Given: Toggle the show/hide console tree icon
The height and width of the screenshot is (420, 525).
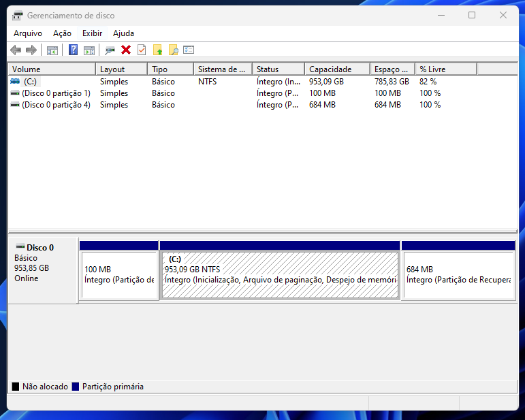Looking at the screenshot, I should pyautogui.click(x=52, y=50).
